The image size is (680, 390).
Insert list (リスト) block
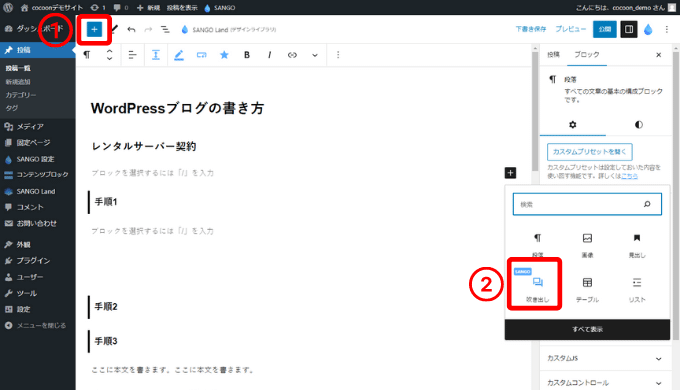pos(637,289)
